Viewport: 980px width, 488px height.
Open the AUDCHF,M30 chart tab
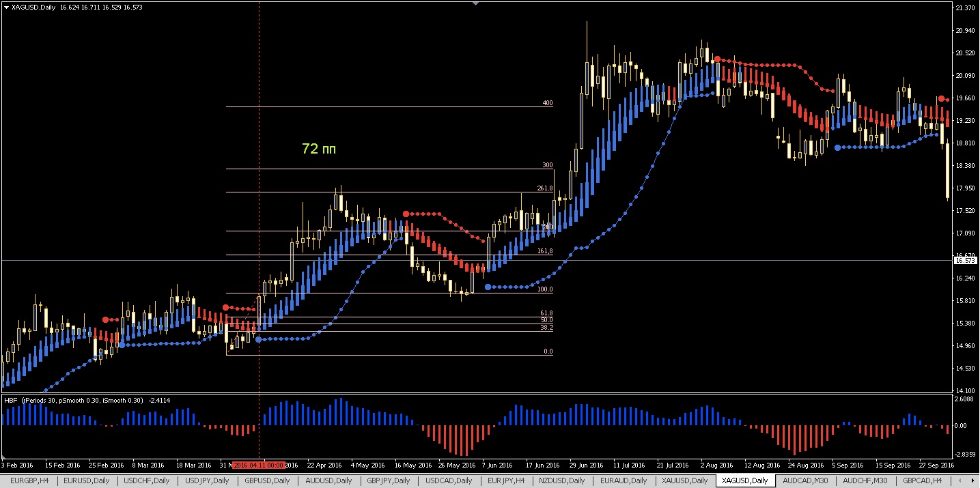866,481
